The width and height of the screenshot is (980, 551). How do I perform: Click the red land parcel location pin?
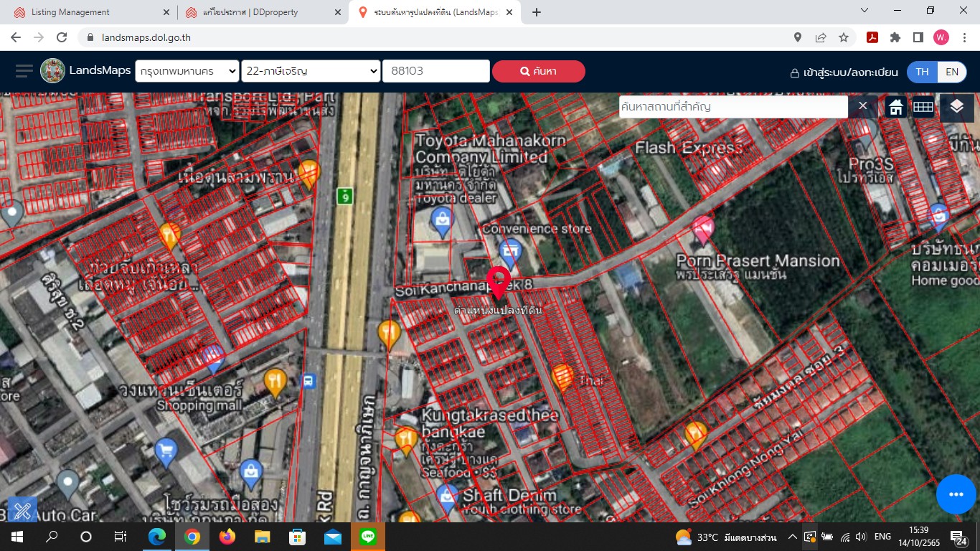point(499,281)
